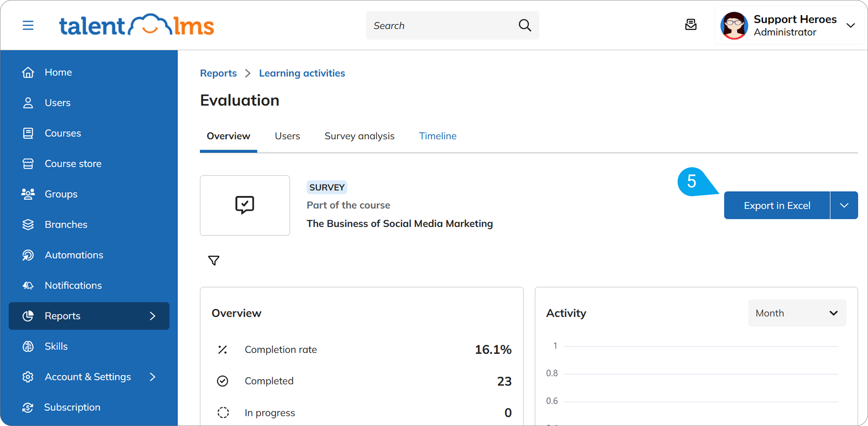
Task: Open Home in the sidebar
Action: pos(89,72)
